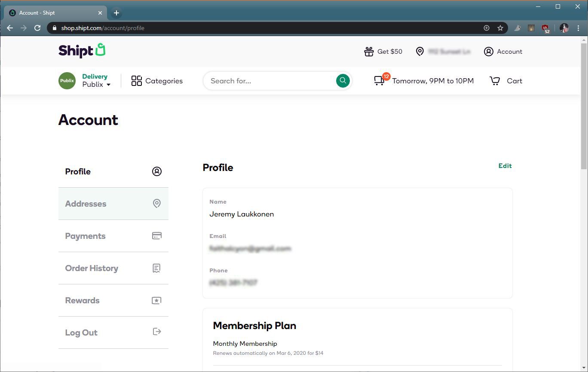Click the Publix store logo
This screenshot has width=588, height=372.
67,81
